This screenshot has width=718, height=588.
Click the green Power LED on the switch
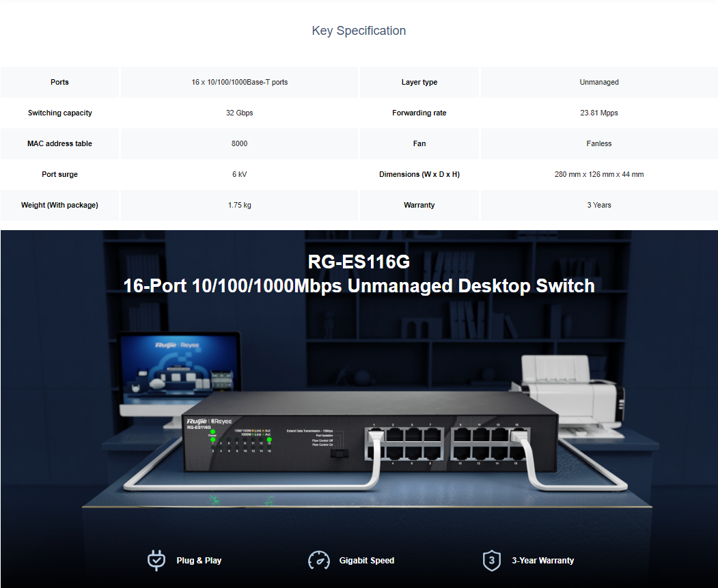point(212,432)
